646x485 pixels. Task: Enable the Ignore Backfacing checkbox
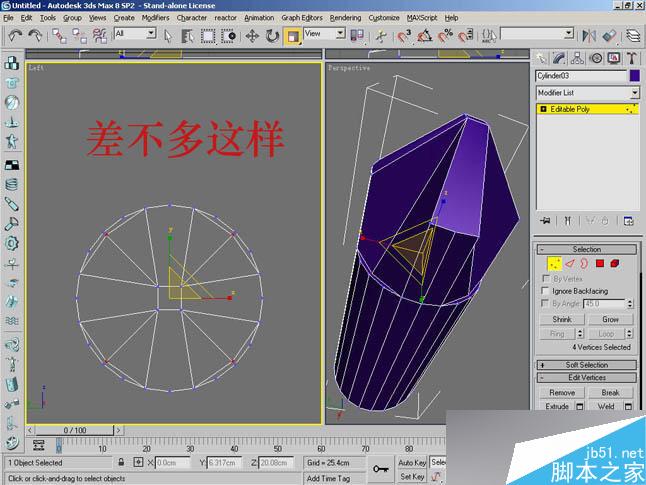(545, 291)
